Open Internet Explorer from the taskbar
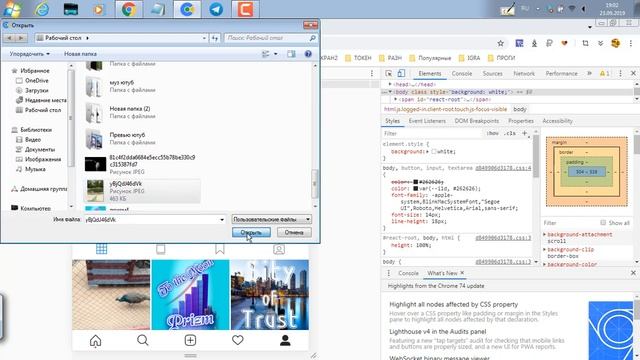Screen dimensions: 640x360 pyautogui.click(x=42, y=9)
